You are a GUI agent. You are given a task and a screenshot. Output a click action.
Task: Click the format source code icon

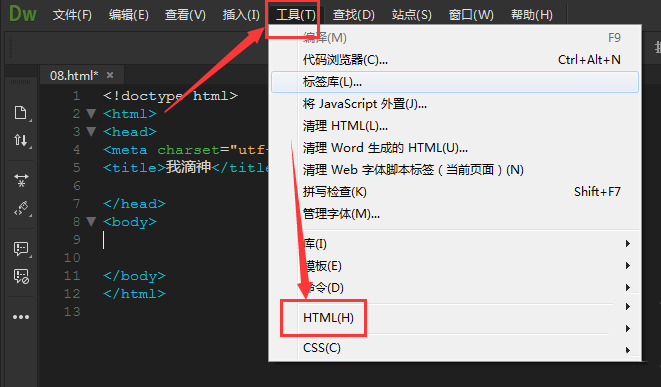click(21, 208)
